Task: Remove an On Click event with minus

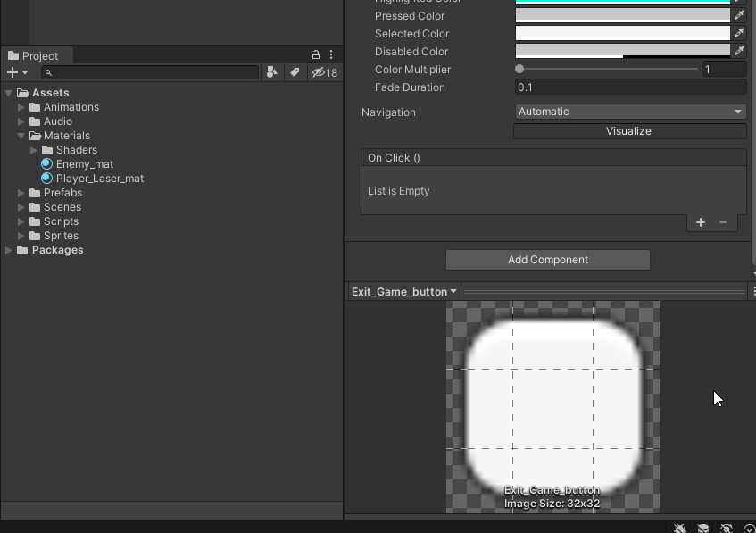Action: [x=722, y=222]
